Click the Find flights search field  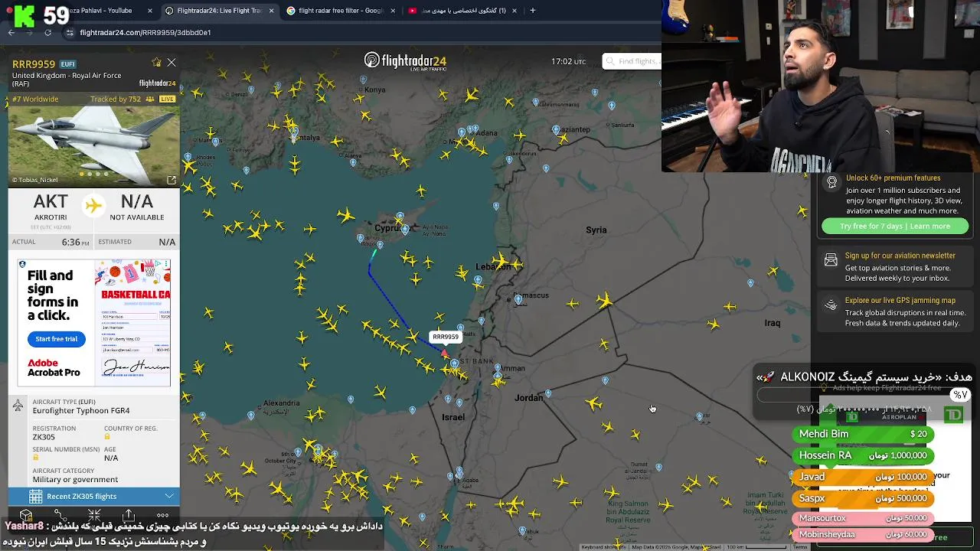[632, 61]
